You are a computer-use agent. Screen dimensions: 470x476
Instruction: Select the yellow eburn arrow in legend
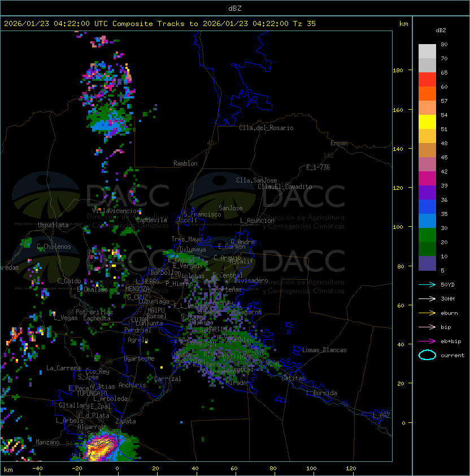click(x=427, y=313)
